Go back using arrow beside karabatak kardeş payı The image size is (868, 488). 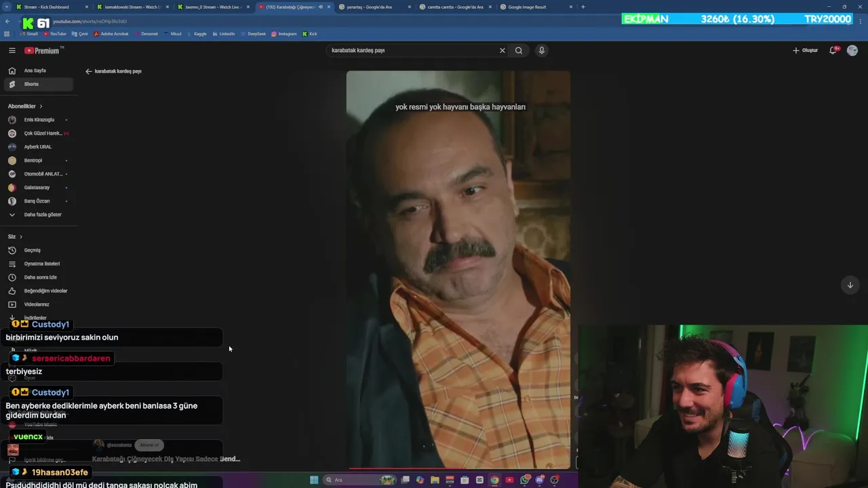88,71
